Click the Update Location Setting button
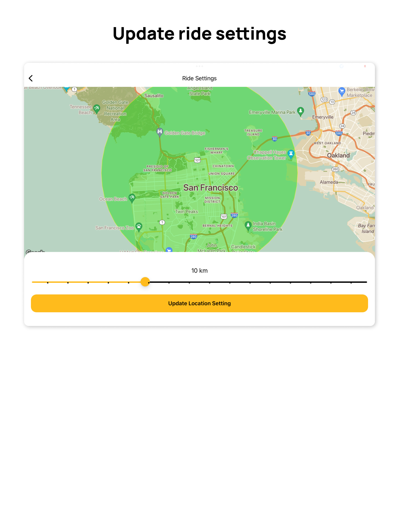399x532 pixels. [199, 303]
